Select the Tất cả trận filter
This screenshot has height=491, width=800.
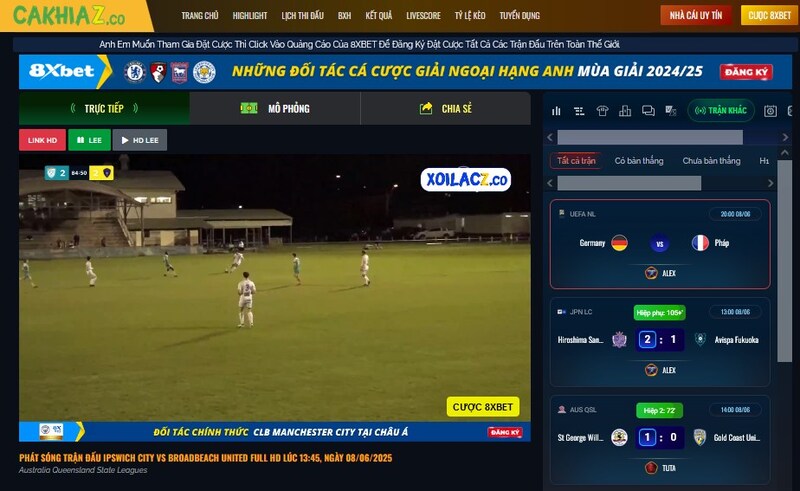click(576, 161)
